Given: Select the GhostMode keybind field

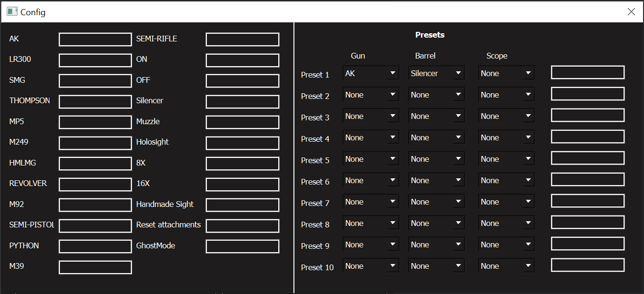Looking at the screenshot, I should click(242, 246).
